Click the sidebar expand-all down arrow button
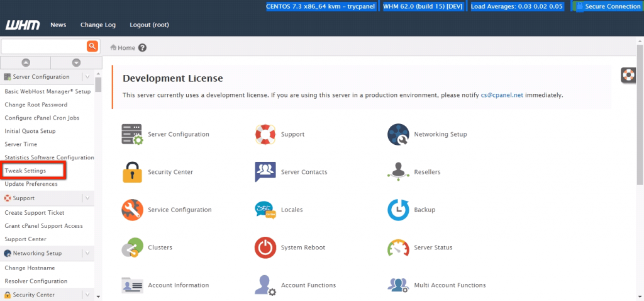644x301 pixels. [76, 63]
